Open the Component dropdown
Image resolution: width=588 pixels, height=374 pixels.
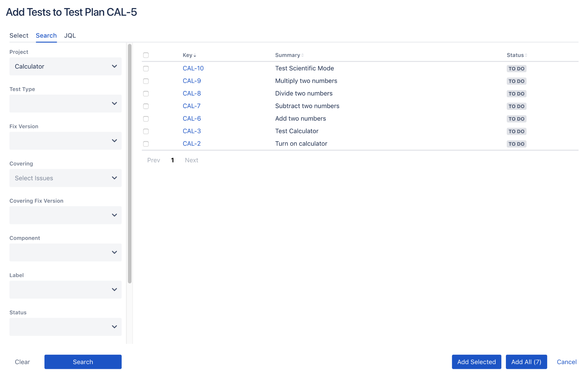[x=65, y=252]
